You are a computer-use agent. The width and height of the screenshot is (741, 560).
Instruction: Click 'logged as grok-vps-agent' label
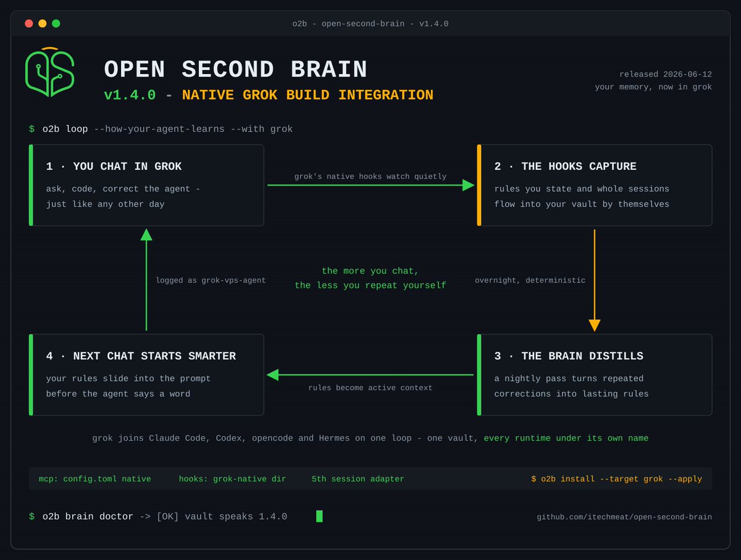[211, 280]
